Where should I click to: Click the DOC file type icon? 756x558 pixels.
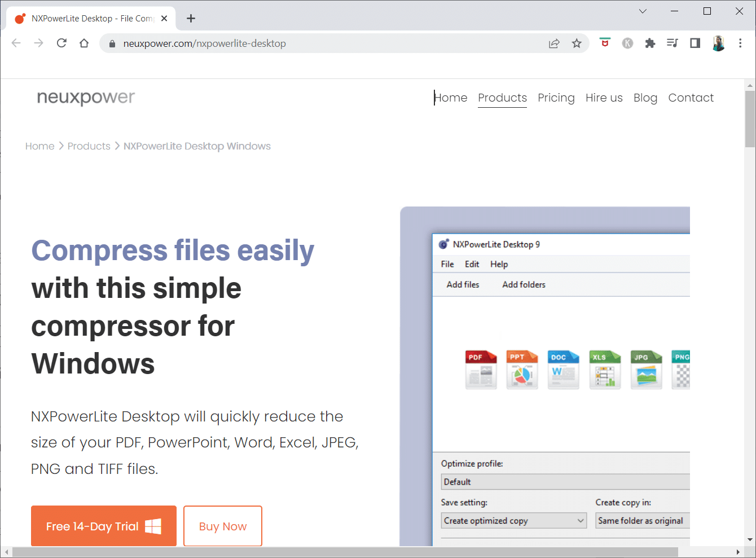pyautogui.click(x=563, y=370)
